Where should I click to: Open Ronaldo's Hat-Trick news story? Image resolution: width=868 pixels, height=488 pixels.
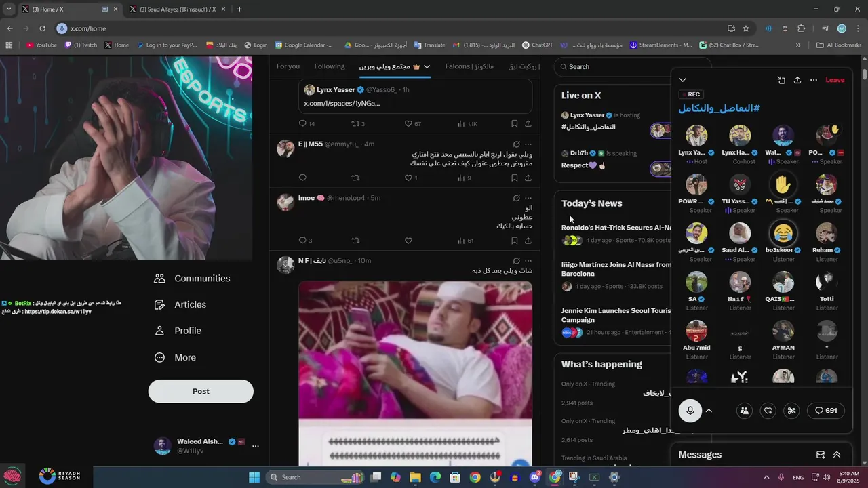tap(616, 228)
